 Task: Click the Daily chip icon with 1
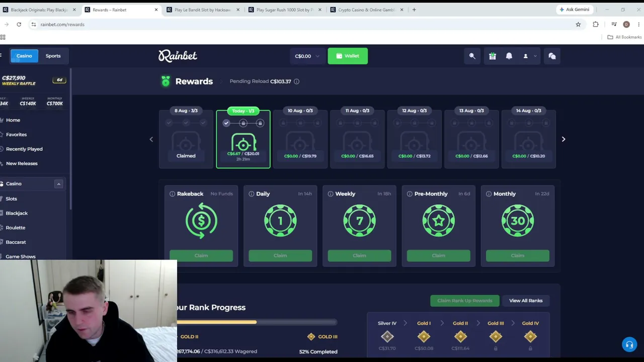click(x=280, y=220)
